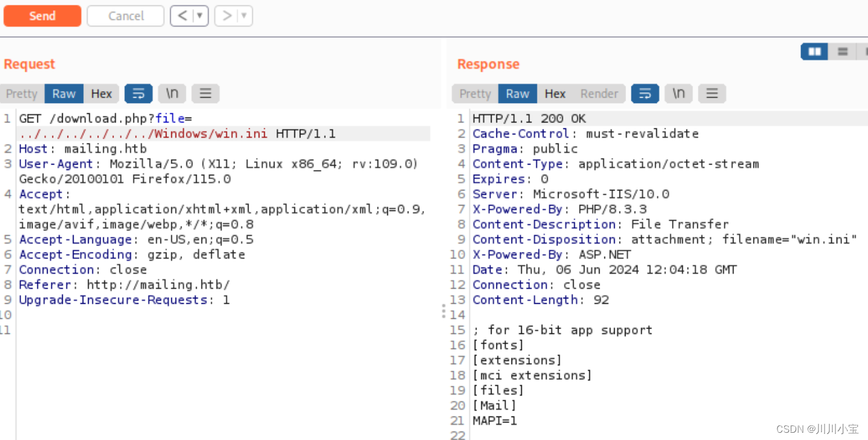The height and width of the screenshot is (440, 868).
Task: Click the Content-Type: application/octet-stream line
Action: [615, 164]
